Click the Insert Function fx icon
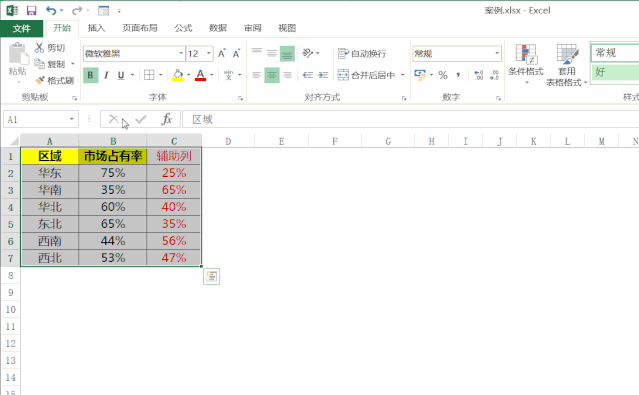The width and height of the screenshot is (639, 395). pos(167,119)
